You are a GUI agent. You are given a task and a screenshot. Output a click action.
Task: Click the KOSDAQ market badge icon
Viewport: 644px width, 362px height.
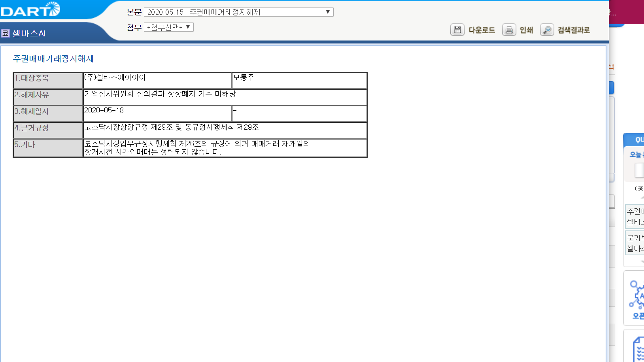(5, 33)
